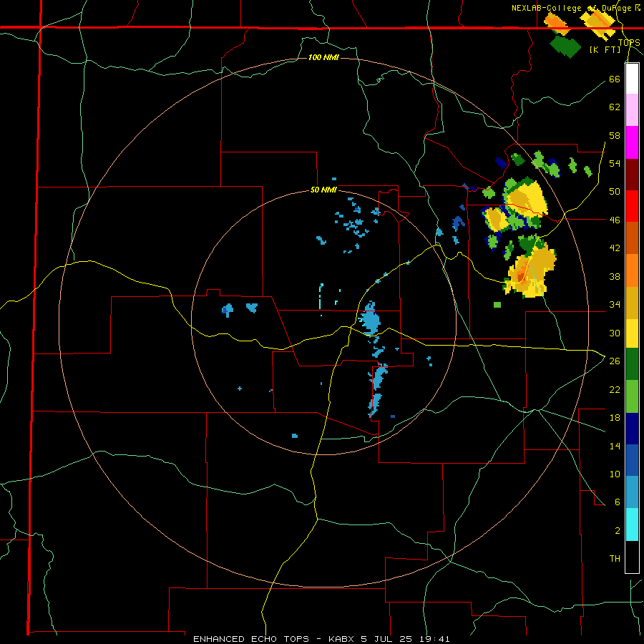Click the dark red swatch on the color scale

pyautogui.click(x=632, y=174)
